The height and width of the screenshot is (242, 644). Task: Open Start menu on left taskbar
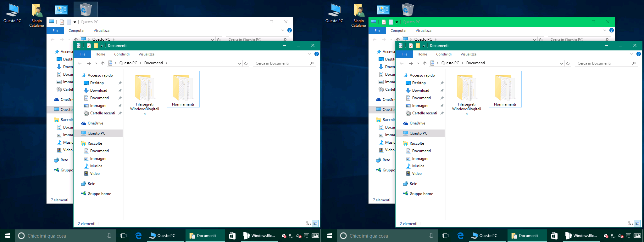click(8, 236)
